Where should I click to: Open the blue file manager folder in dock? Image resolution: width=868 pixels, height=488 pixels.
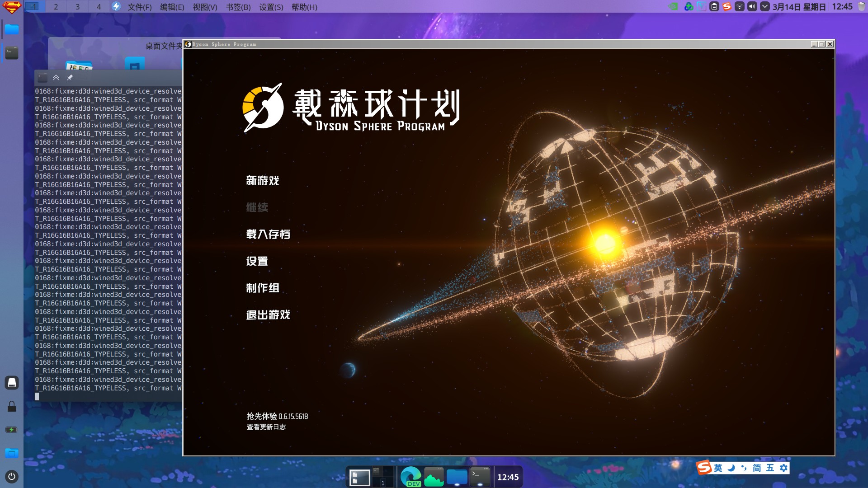point(457,477)
